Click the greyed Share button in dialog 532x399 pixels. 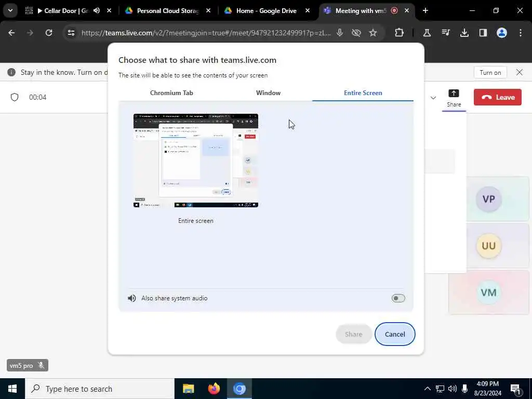pos(353,334)
